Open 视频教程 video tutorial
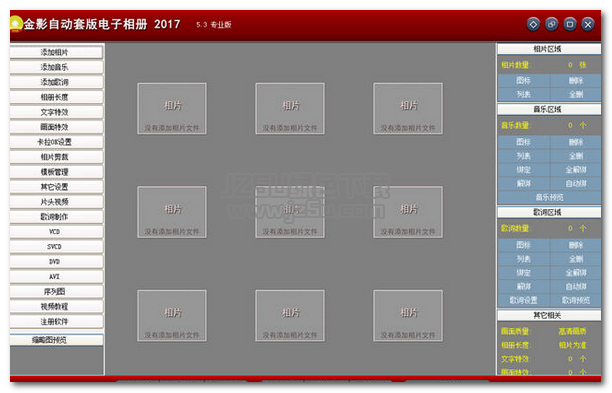The height and width of the screenshot is (393, 612). (56, 306)
